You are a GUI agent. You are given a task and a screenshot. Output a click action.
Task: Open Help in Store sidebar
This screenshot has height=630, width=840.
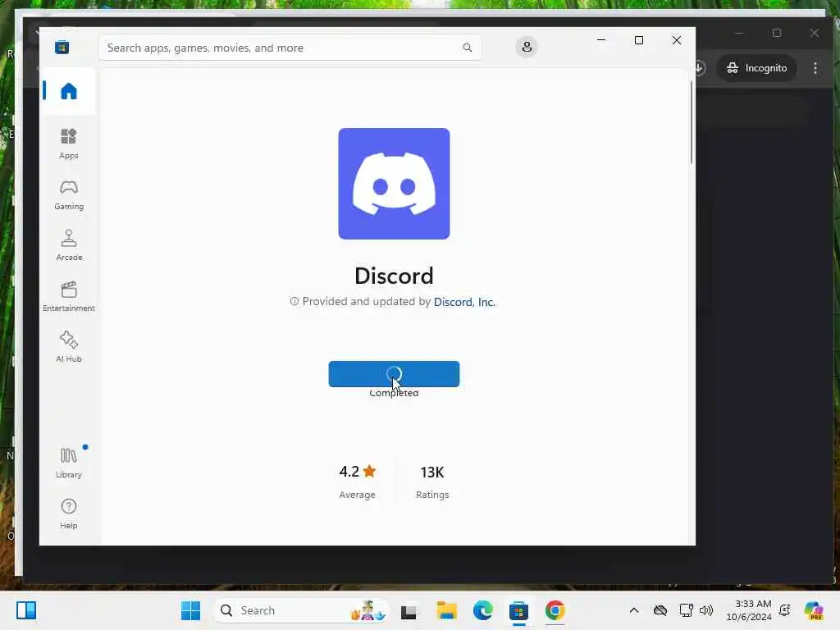point(69,514)
